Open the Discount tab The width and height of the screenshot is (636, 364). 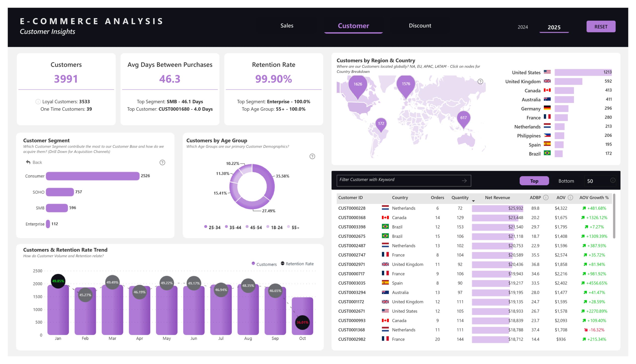click(420, 26)
